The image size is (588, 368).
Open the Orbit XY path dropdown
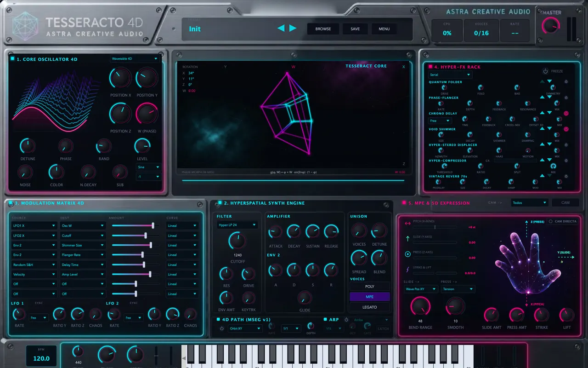point(245,328)
